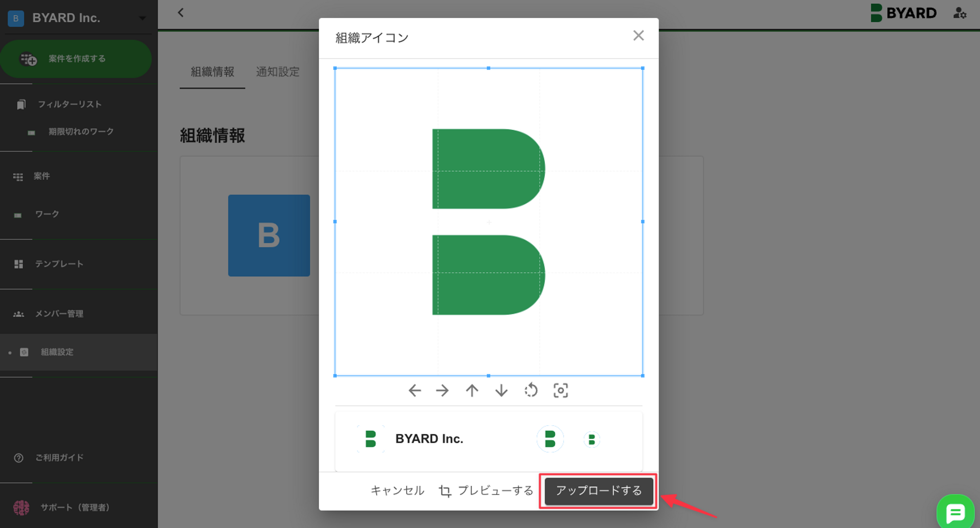Click the center-focus icon under the crop area
980x528 pixels.
point(561,390)
